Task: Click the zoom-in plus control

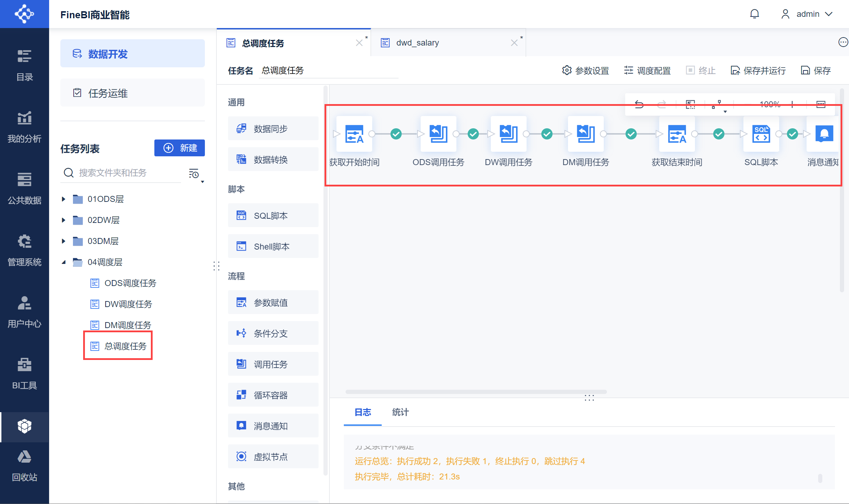Action: pos(793,104)
